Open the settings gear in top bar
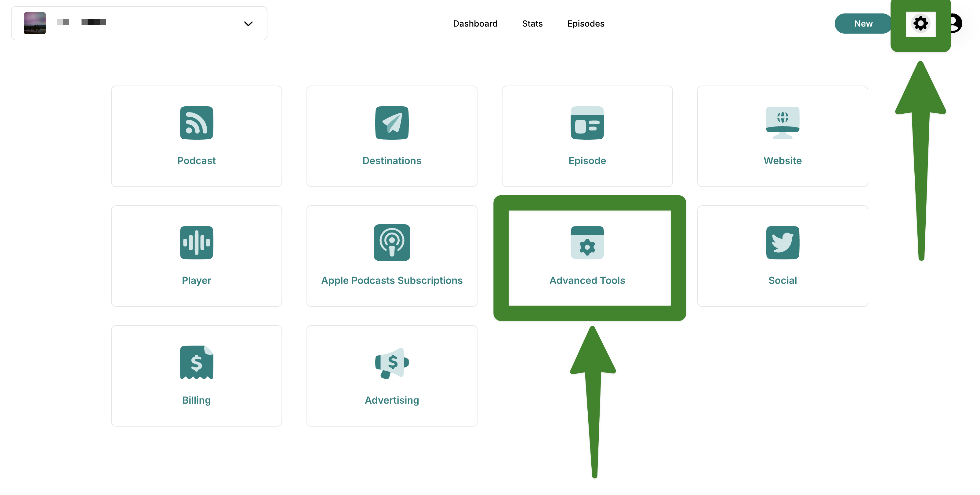Viewport: 980px width, 495px height. pos(920,24)
